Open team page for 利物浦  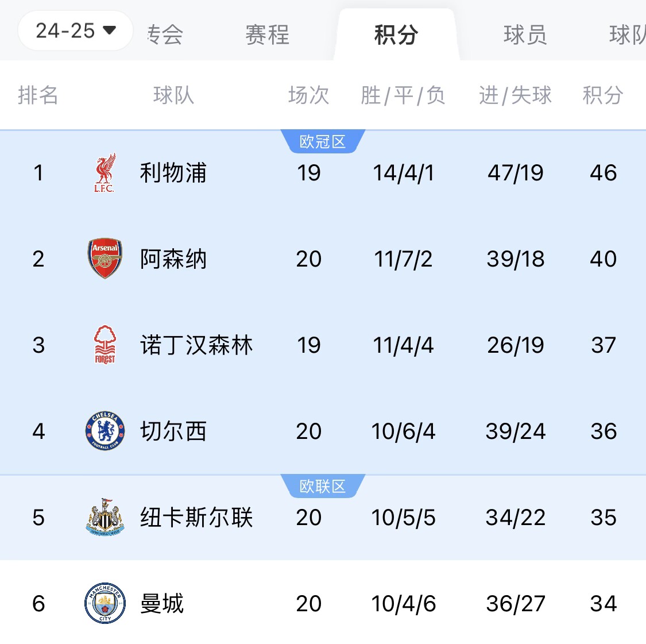pos(173,173)
